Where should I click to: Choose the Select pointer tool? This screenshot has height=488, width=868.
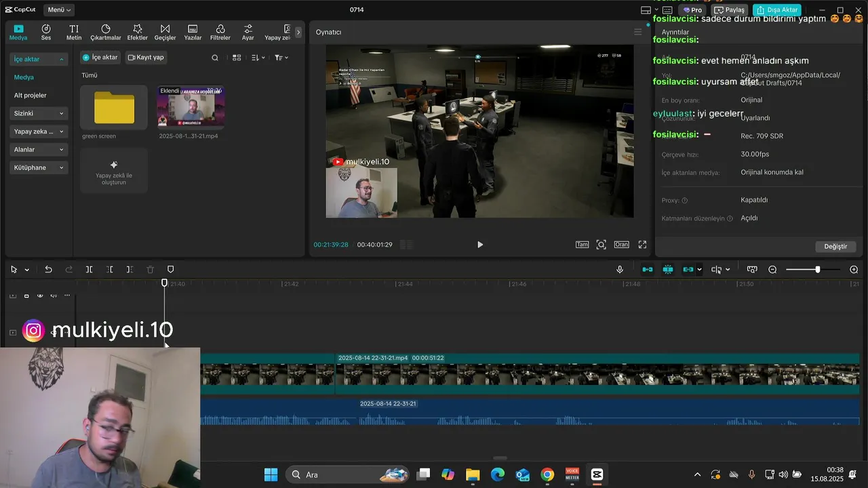click(x=14, y=270)
